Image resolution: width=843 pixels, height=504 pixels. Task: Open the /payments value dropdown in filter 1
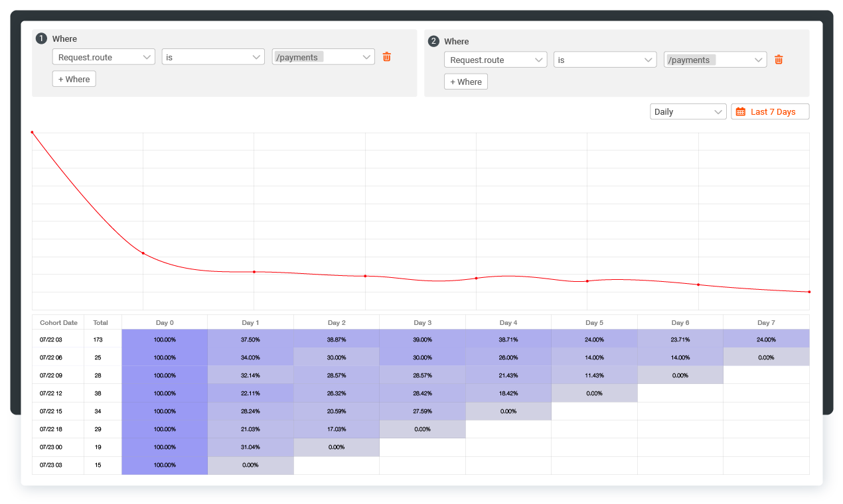coord(323,56)
